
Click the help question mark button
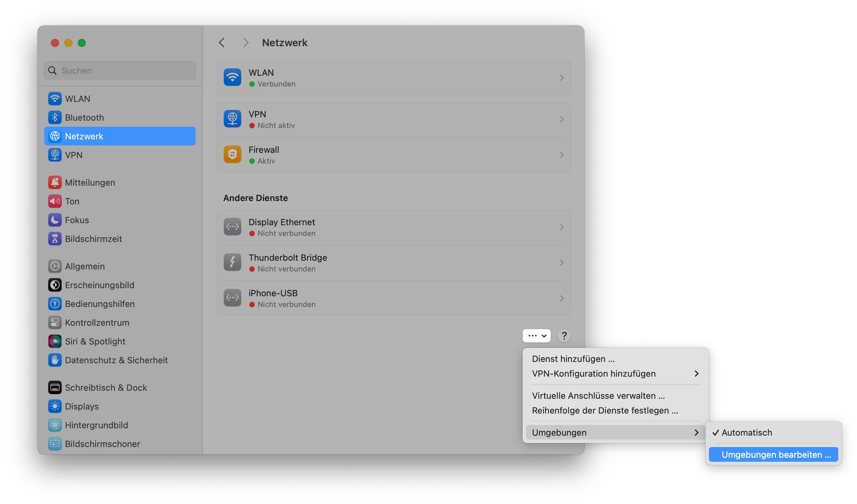pos(564,336)
